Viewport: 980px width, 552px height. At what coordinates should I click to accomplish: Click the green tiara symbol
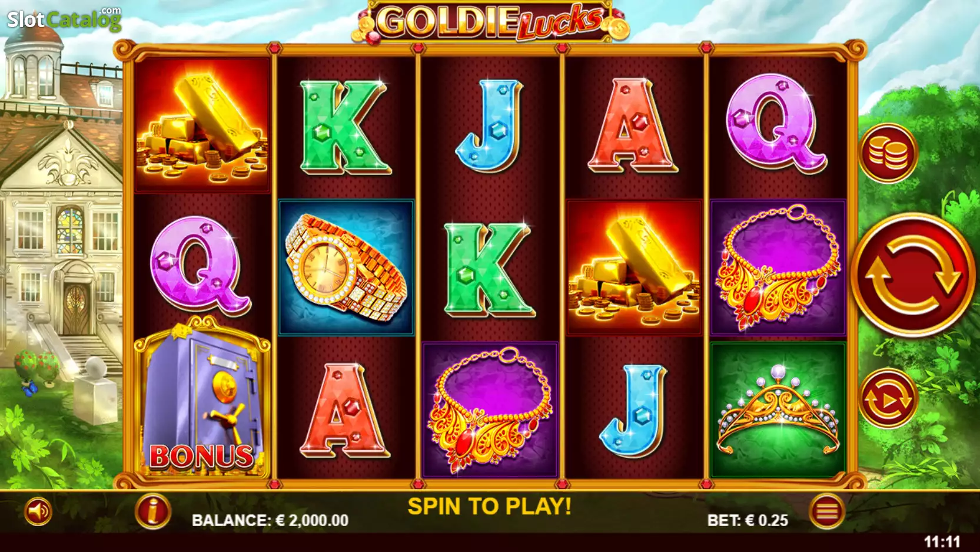[x=778, y=410]
